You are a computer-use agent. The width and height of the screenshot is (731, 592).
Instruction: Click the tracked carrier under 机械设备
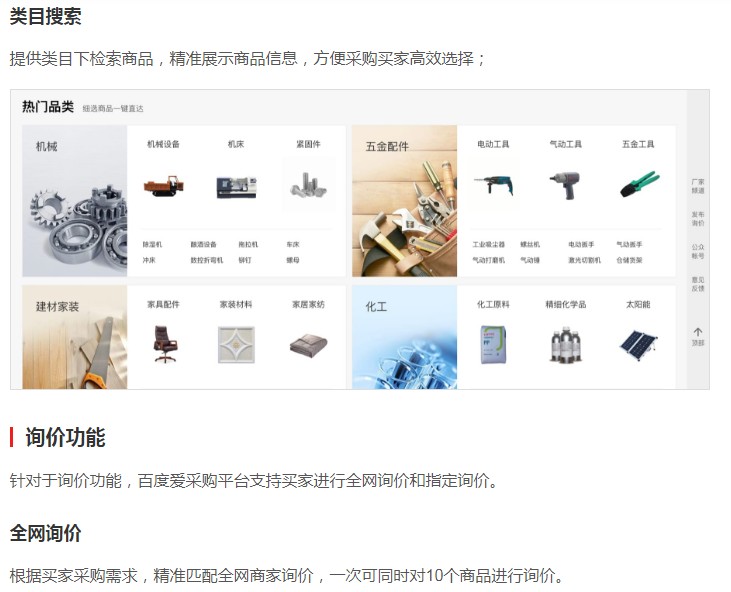[x=164, y=186]
